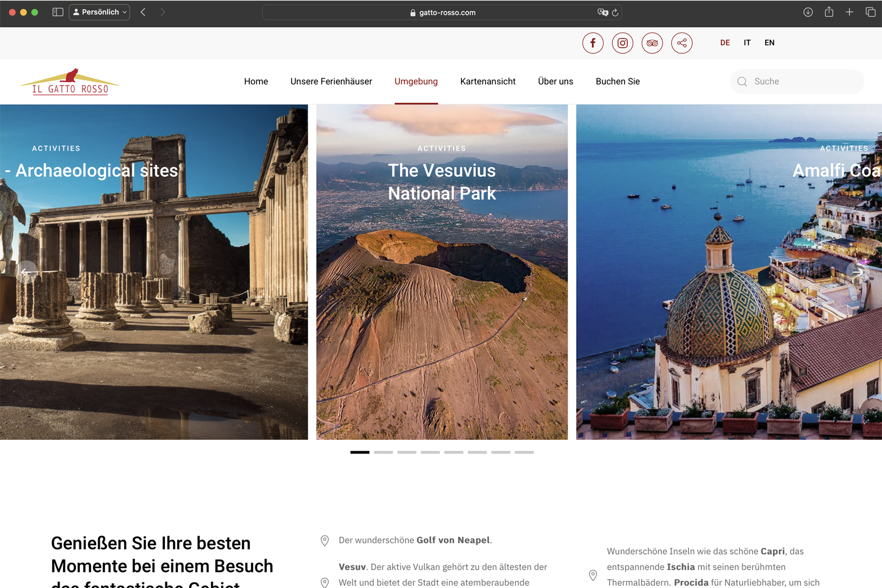Select DE language option
This screenshot has width=882, height=588.
[x=725, y=43]
